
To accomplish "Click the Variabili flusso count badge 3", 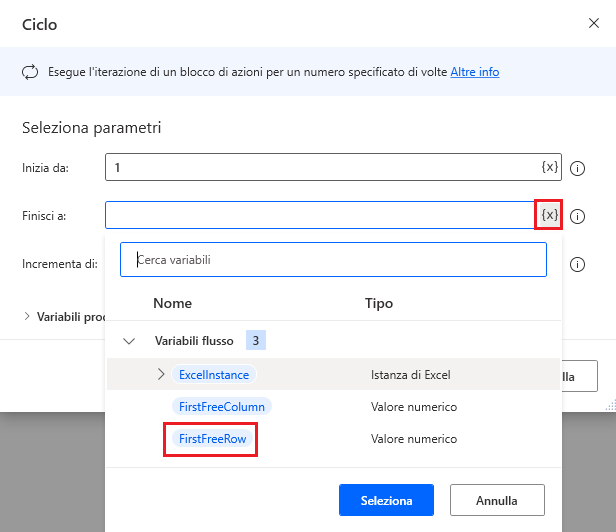I will coord(256,340).
